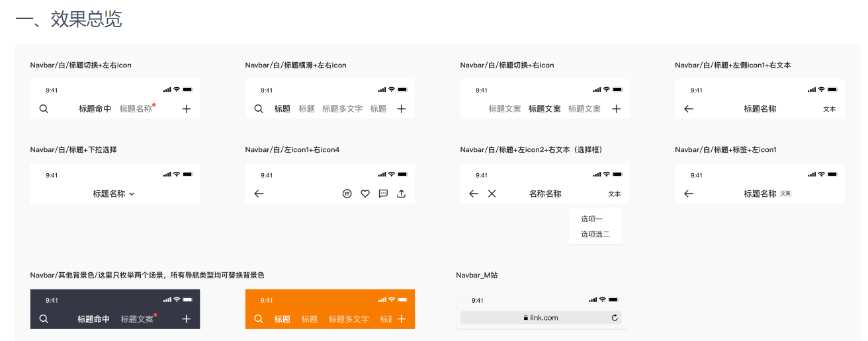Screen dimensions: 868x341
Task: Select bold 标题 tab in orange navbar
Action: pyautogui.click(x=282, y=319)
